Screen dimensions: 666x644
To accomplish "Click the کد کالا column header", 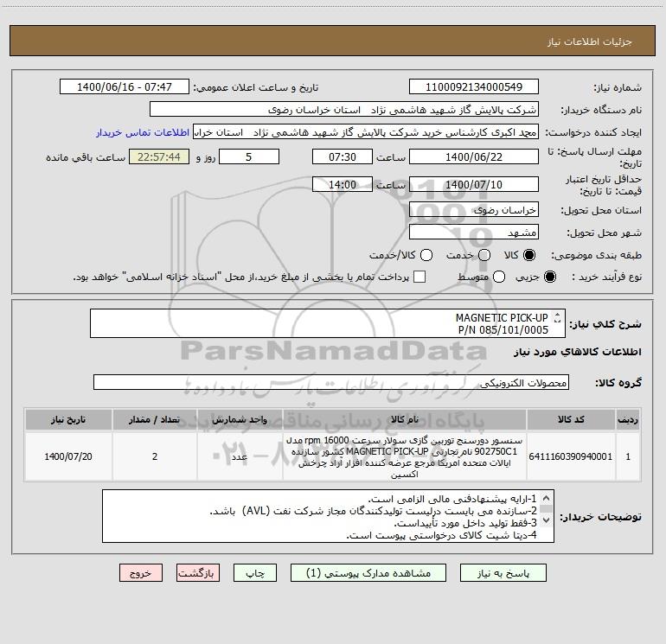I will click(x=571, y=420).
